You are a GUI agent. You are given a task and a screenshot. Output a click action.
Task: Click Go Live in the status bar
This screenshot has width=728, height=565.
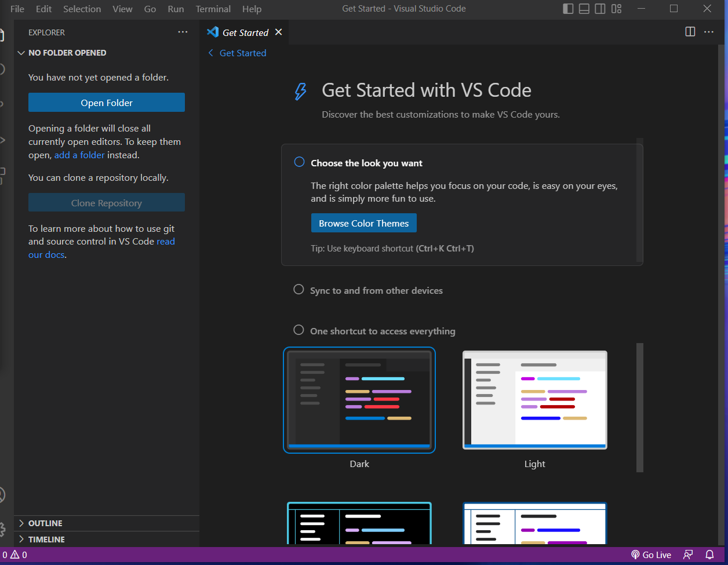(651, 555)
